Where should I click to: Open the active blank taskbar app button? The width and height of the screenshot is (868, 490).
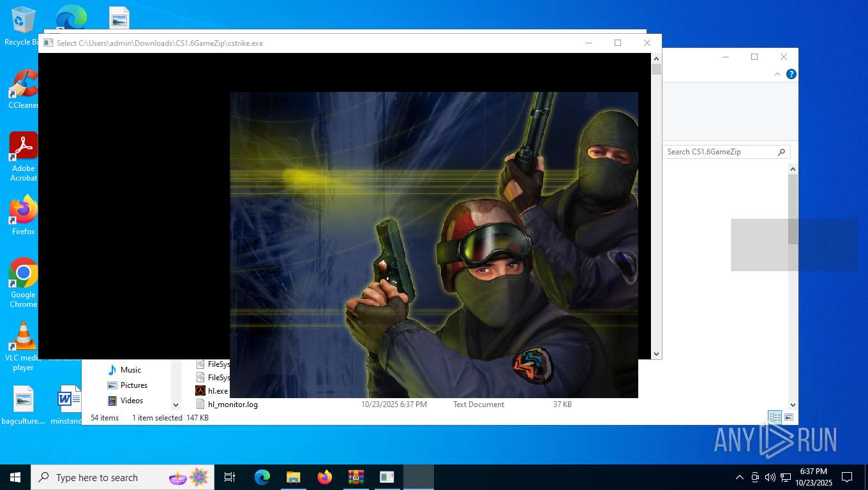click(x=418, y=477)
